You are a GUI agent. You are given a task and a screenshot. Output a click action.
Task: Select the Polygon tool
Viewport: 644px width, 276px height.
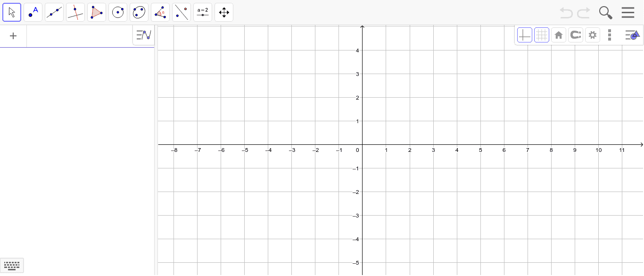click(97, 12)
